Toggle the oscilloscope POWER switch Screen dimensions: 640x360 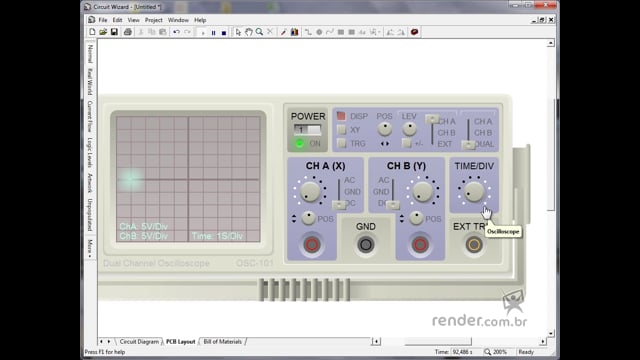(x=307, y=130)
